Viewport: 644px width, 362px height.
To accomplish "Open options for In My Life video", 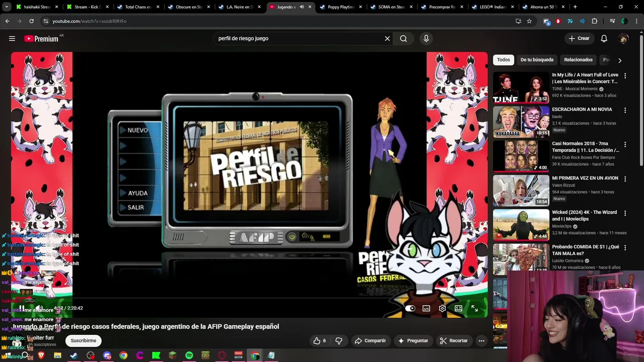I will [625, 76].
